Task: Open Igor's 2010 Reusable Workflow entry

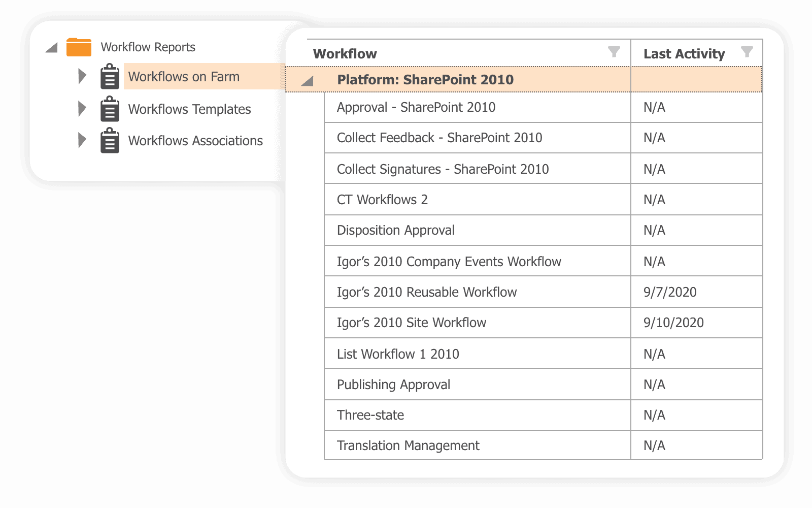Action: pos(426,292)
